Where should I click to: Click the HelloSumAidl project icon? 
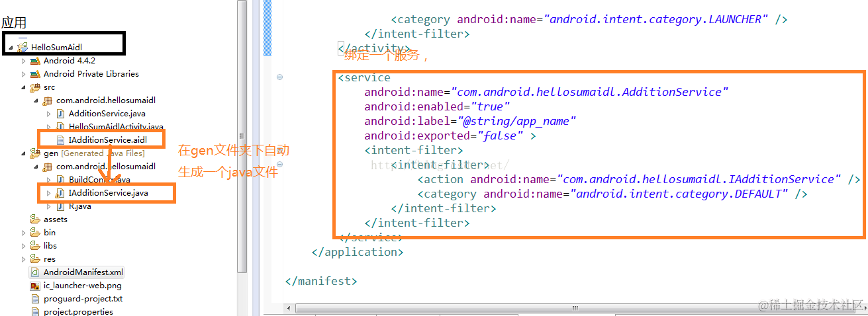[x=23, y=47]
